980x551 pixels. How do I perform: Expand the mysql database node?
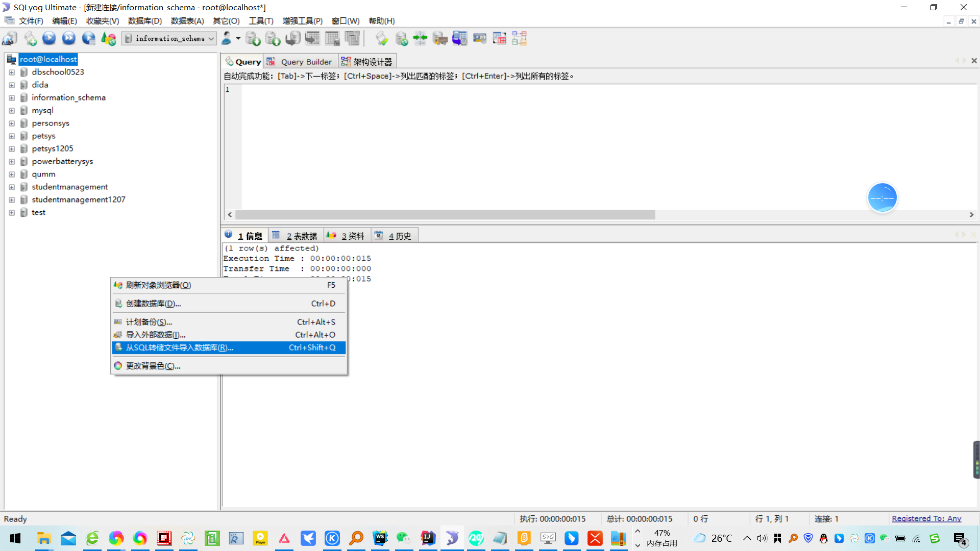click(12, 111)
